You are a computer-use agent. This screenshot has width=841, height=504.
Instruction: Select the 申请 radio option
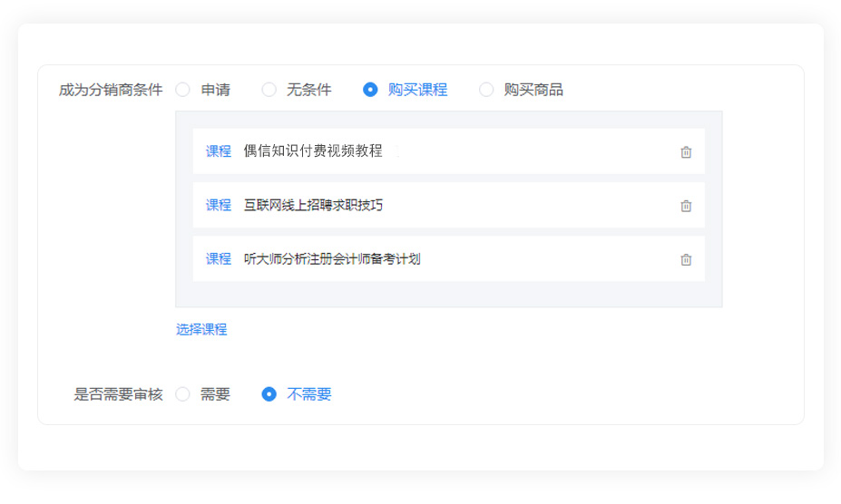183,90
